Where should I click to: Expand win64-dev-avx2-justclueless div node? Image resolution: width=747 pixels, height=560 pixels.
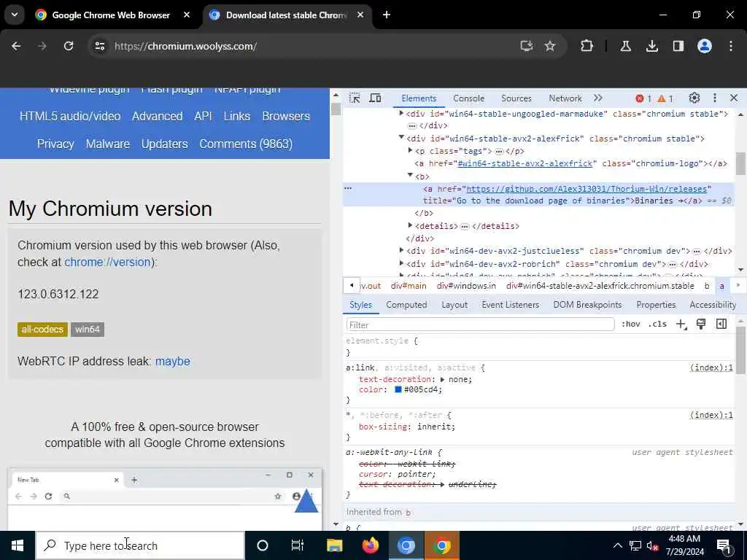click(401, 250)
